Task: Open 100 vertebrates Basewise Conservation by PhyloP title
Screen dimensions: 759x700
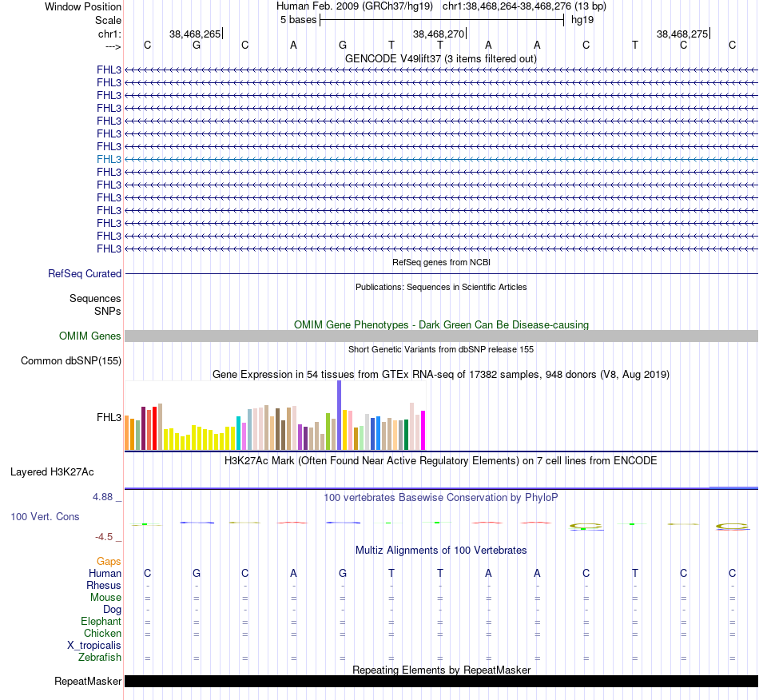Action: (441, 498)
